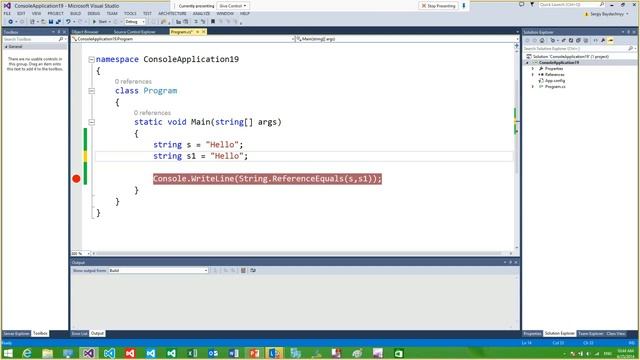
Task: Toggle the breakpoint on Console.WriteLine line
Action: pyautogui.click(x=76, y=178)
